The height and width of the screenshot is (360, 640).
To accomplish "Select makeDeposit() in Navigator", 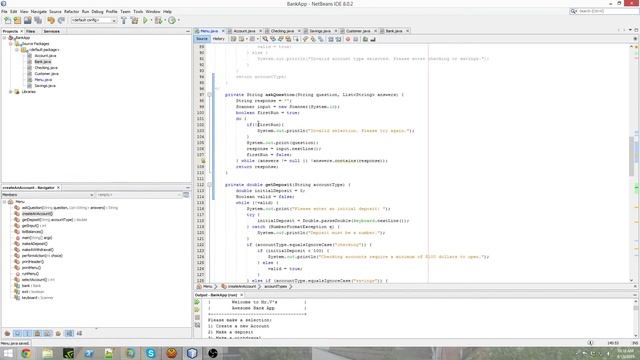I will (x=34, y=244).
